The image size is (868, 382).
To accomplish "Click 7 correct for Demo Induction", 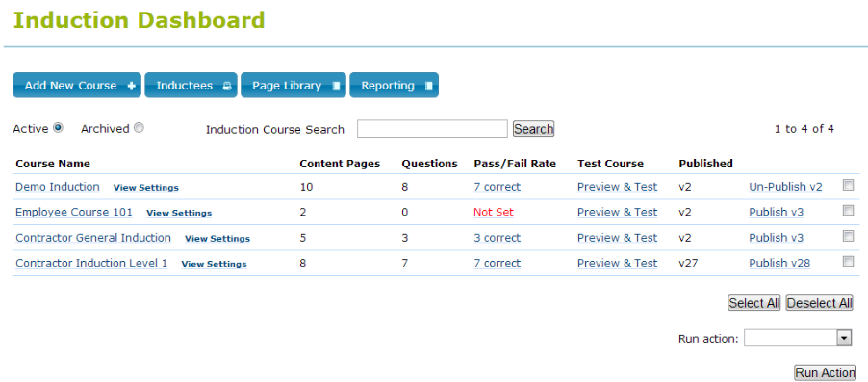I will click(498, 187).
